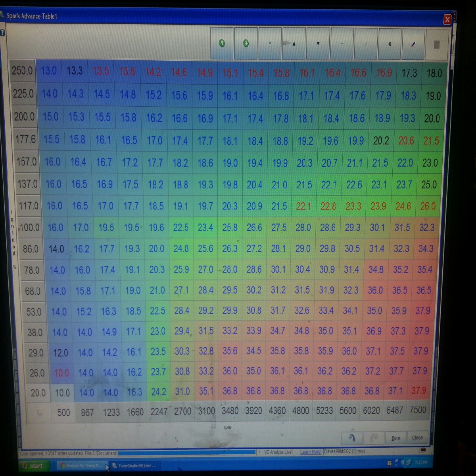Select the 17.3 cell in row 250.0
Screen dimensions: 476x476
pos(409,73)
